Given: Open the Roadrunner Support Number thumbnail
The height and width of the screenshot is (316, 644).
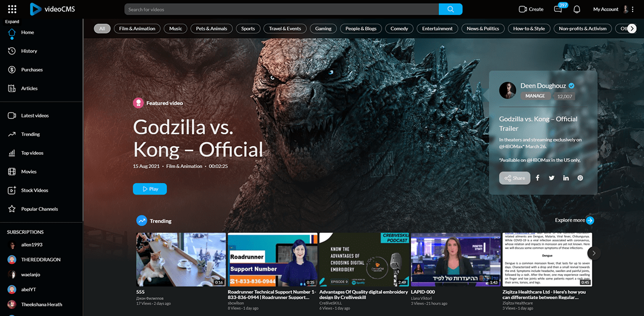Looking at the screenshot, I should point(272,259).
